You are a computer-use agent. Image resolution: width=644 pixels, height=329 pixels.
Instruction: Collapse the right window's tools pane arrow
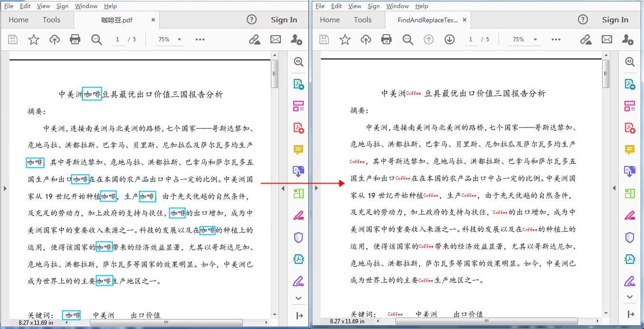click(x=614, y=188)
